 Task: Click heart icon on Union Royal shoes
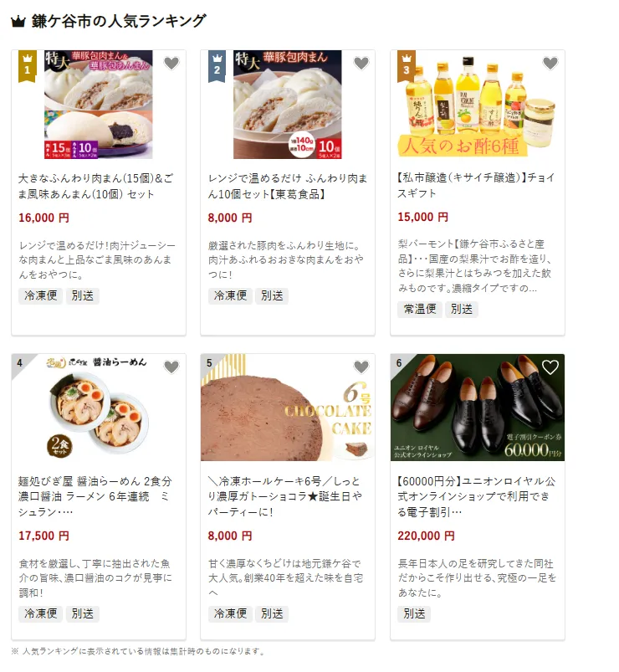550,367
